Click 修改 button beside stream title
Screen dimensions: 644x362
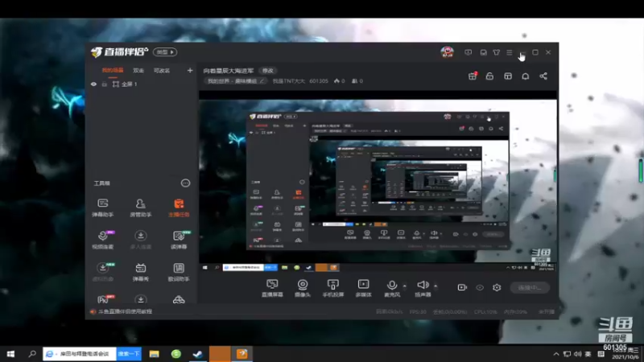[268, 71]
